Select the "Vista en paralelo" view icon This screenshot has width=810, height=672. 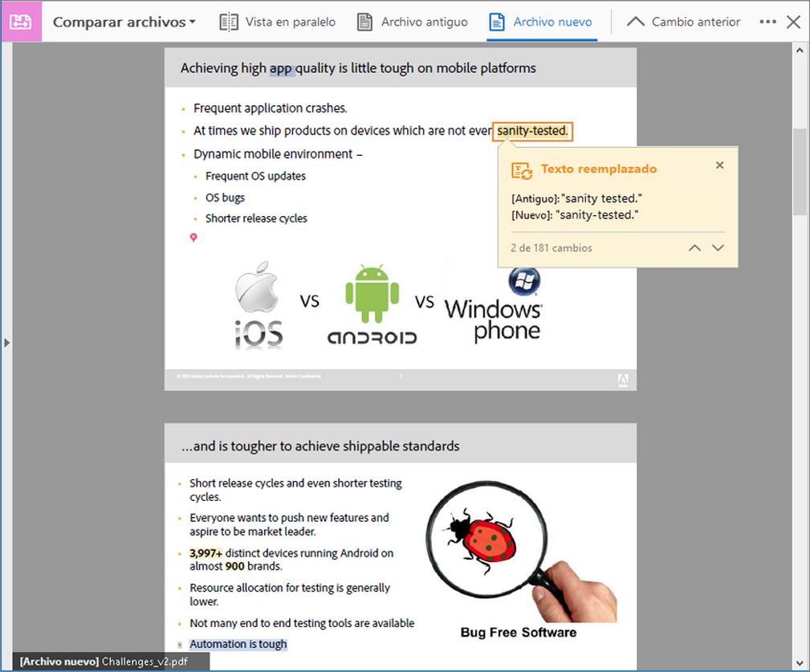pyautogui.click(x=228, y=22)
